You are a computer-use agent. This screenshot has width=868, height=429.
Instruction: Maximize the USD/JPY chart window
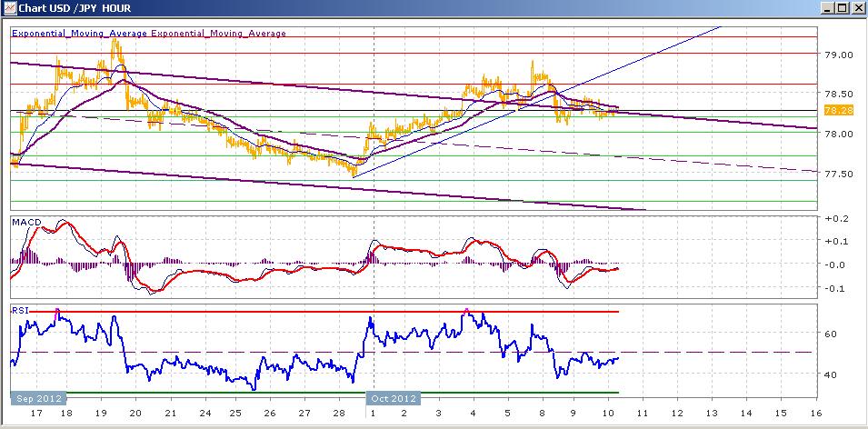(842, 8)
